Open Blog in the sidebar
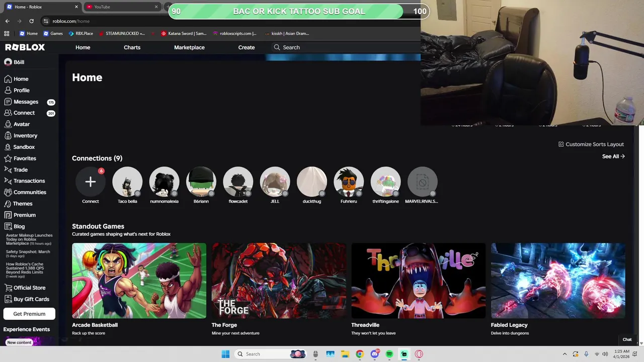The image size is (644, 362). (14, 227)
